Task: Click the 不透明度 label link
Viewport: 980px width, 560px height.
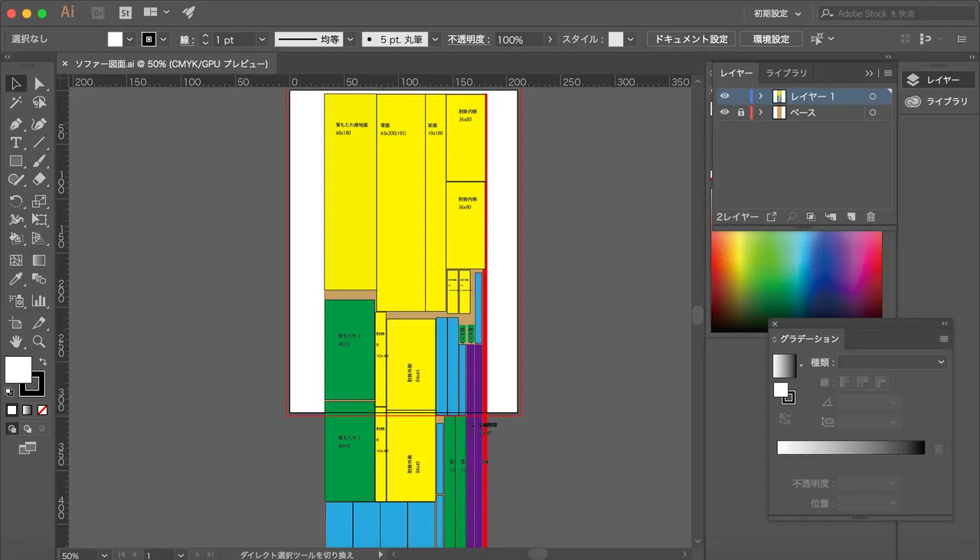Action: pos(469,39)
